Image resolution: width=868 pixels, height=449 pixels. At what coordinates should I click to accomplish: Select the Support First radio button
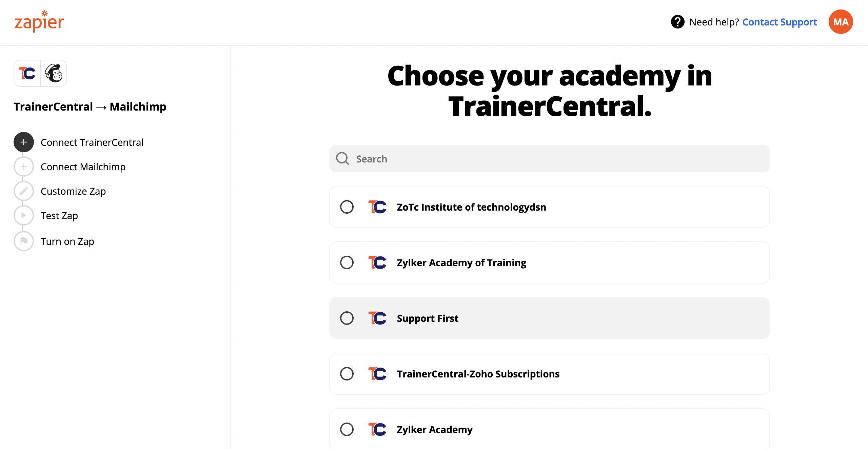347,318
